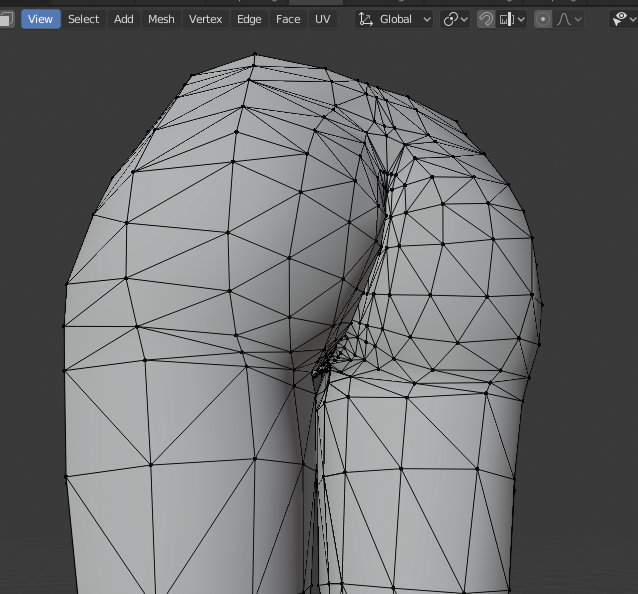
Task: Open the Vertex menu
Action: 205,19
